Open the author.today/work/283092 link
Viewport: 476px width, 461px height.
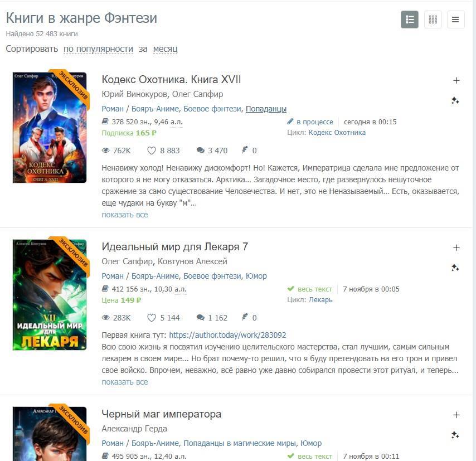[227, 335]
